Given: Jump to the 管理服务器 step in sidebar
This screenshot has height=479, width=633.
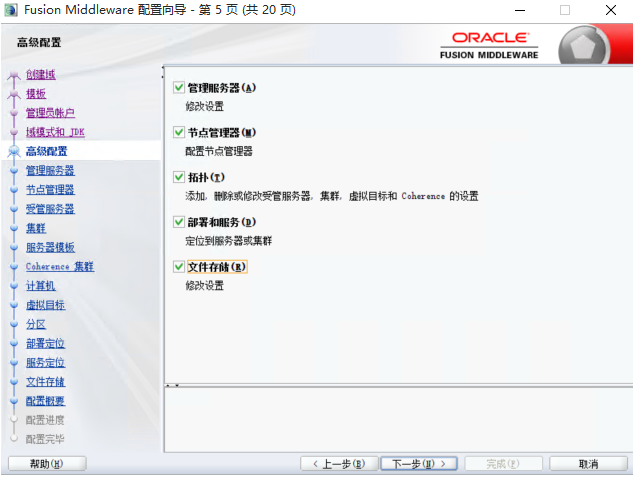Looking at the screenshot, I should pyautogui.click(x=50, y=170).
